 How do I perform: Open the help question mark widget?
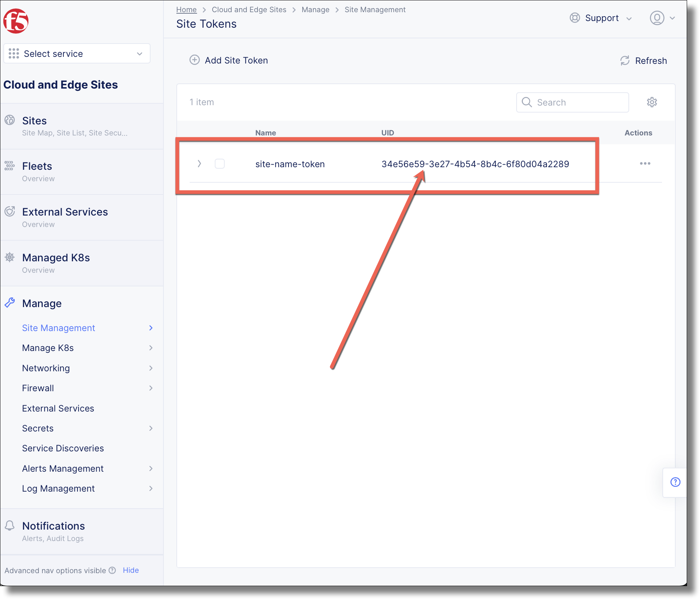[x=675, y=482]
